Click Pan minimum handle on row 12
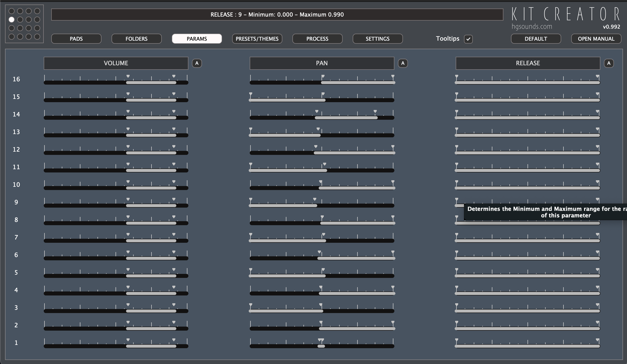Screen dimensions: 627x364 tap(316, 147)
